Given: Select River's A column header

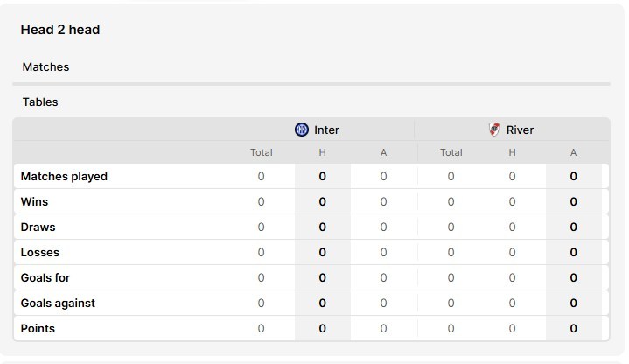Looking at the screenshot, I should (x=573, y=152).
